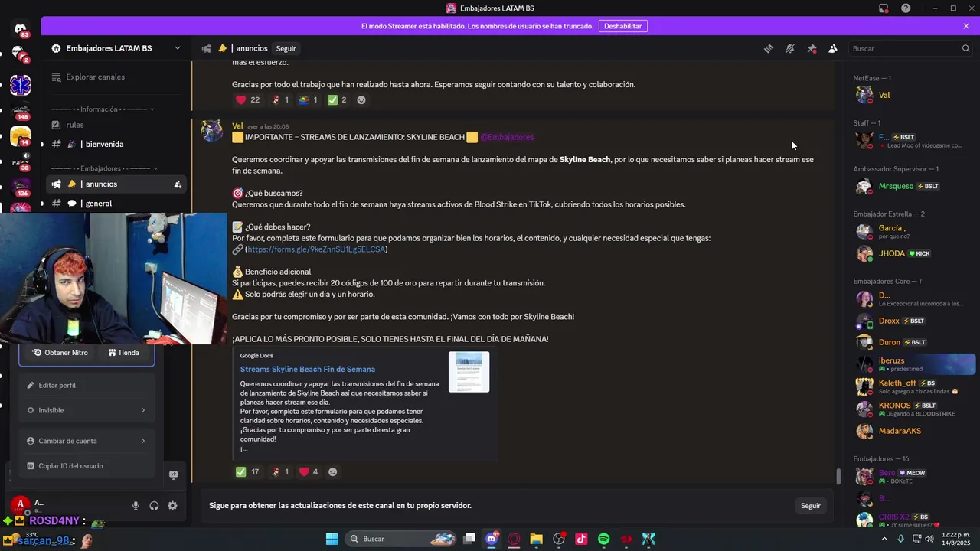
Task: Open Spotify from the taskbar
Action: coord(603,539)
